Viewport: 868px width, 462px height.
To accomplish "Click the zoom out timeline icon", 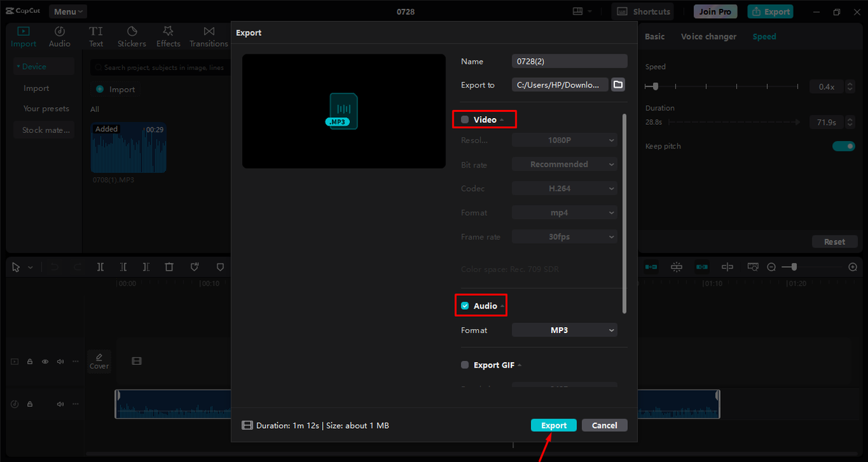I will coord(771,267).
